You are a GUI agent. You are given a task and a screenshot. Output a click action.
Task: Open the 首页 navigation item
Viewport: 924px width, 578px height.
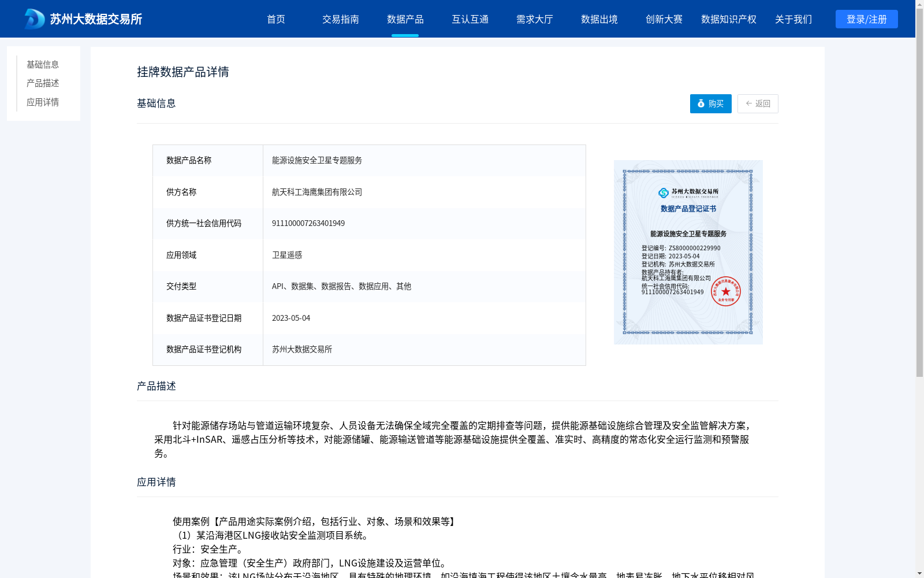(x=276, y=19)
